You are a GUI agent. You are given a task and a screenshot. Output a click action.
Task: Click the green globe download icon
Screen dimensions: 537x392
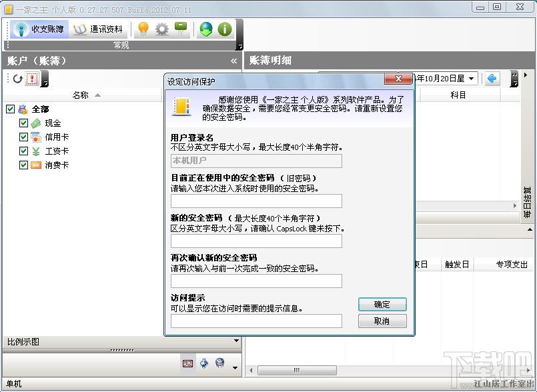[x=206, y=29]
